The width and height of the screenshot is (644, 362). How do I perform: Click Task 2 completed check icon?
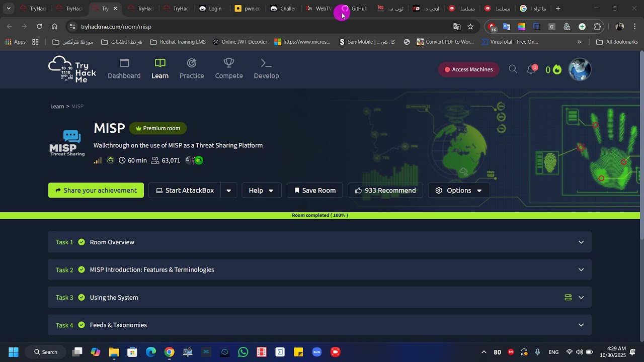click(82, 270)
